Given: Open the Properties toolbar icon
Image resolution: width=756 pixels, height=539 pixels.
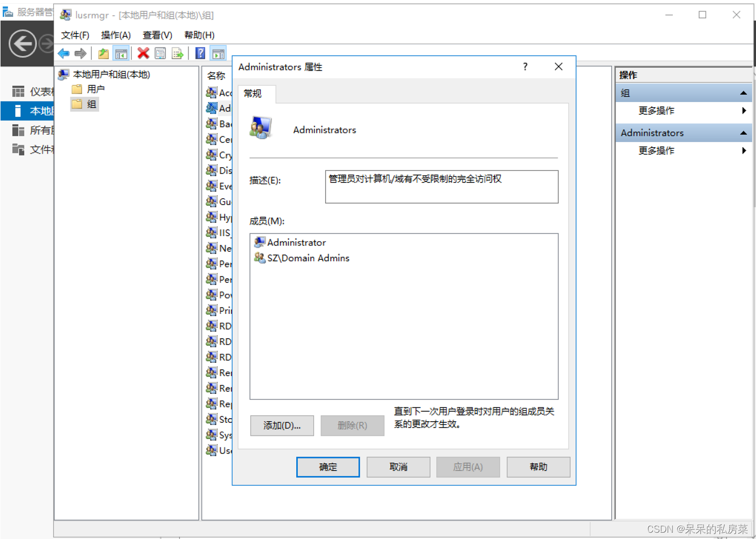Looking at the screenshot, I should pos(160,53).
